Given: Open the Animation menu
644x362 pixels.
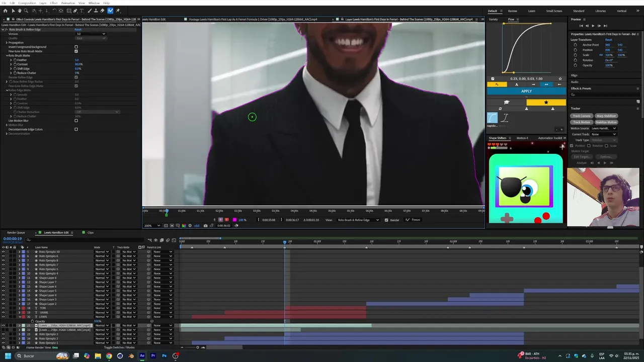Looking at the screenshot, I should tap(68, 3).
